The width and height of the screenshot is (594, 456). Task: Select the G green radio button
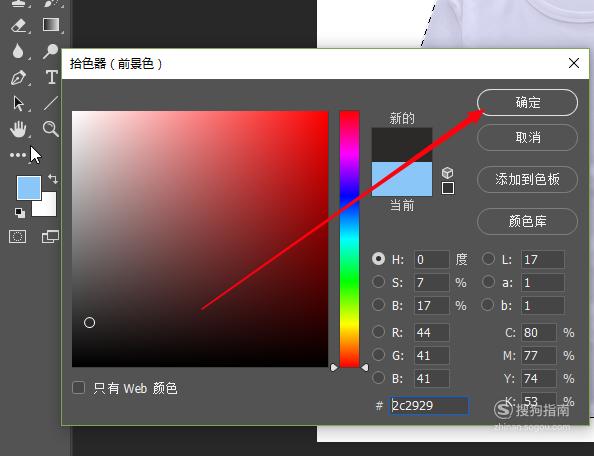[x=378, y=354]
